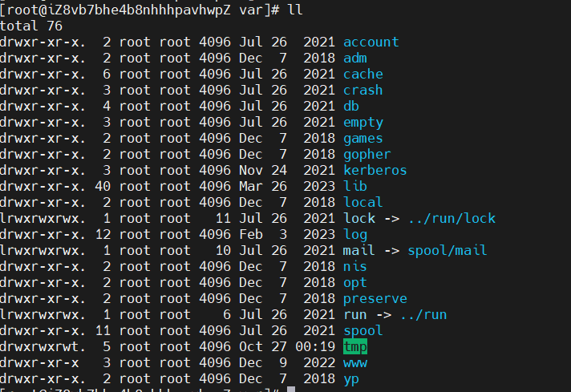
Task: Click the green-highlighted tmp directory name
Action: pos(354,346)
